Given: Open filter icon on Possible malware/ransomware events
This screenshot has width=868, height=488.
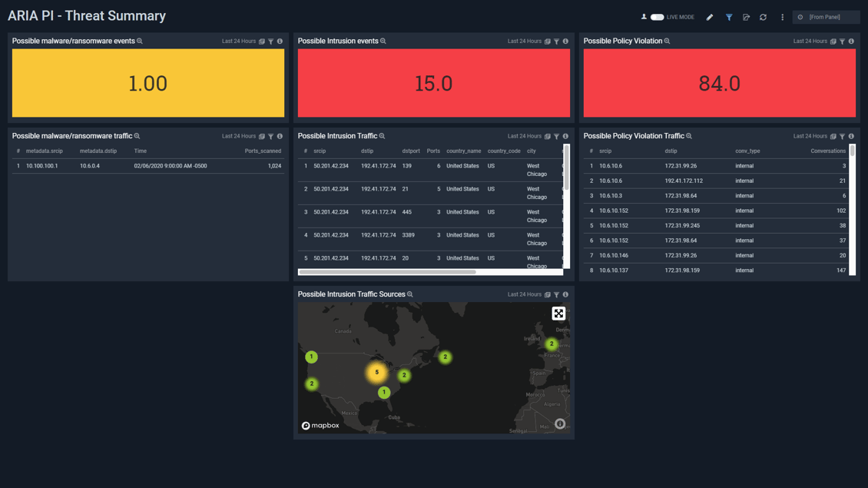Looking at the screenshot, I should 270,41.
